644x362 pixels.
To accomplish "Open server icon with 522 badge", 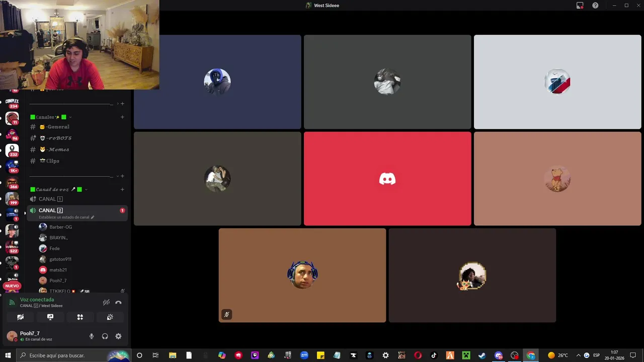I will 12,246.
